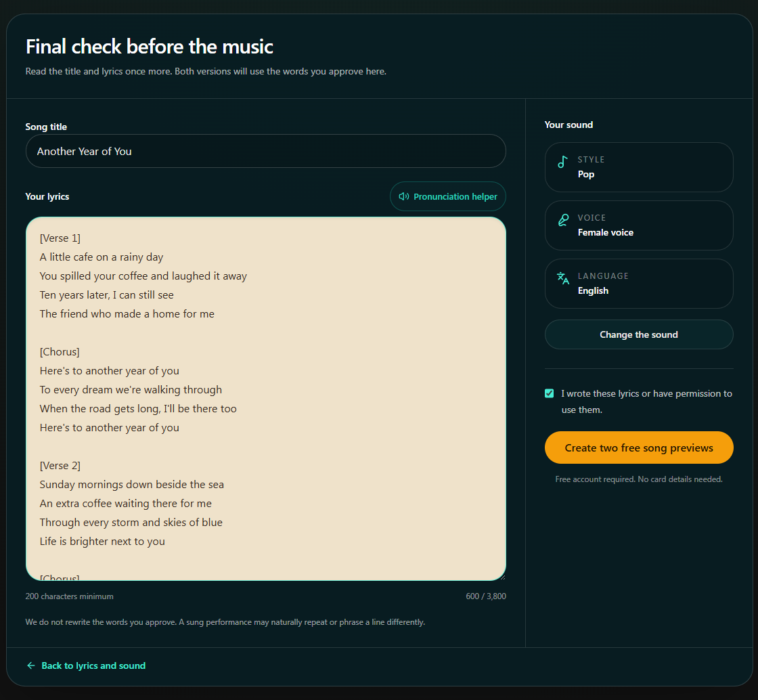Click the 'Song title' label
Screen dimensions: 758x700
[46, 127]
